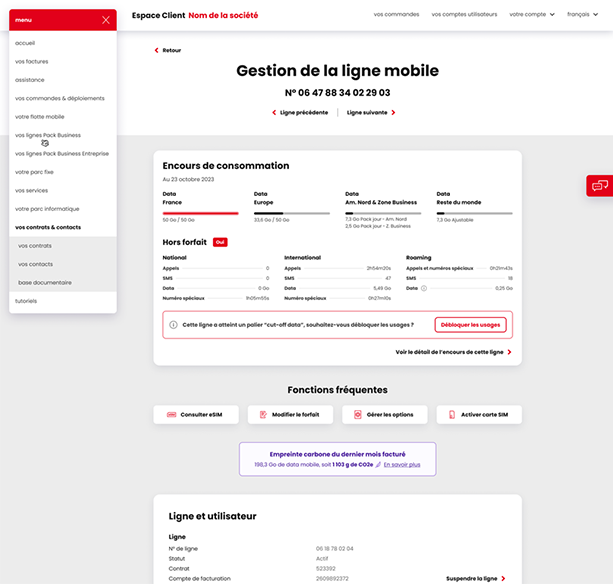Image resolution: width=613 pixels, height=588 pixels.
Task: Click Activer carte SIM button
Action: tap(479, 414)
